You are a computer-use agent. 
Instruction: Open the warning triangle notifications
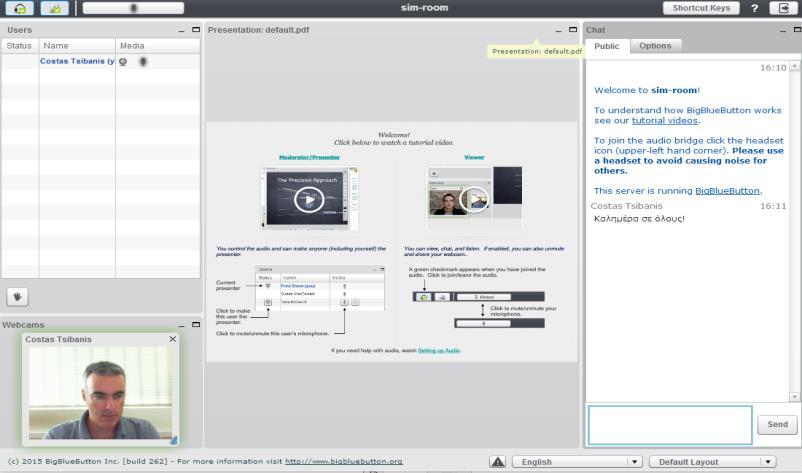(497, 462)
